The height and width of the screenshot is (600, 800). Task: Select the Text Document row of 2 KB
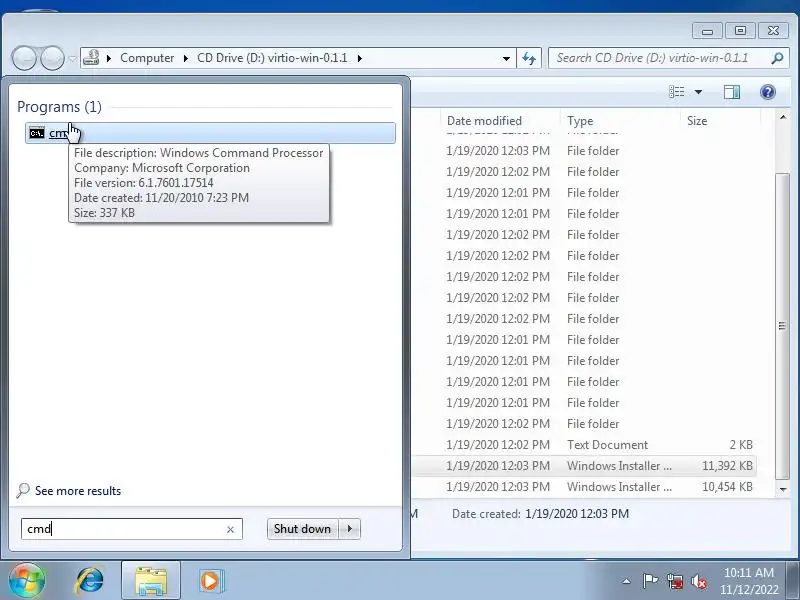click(584, 445)
